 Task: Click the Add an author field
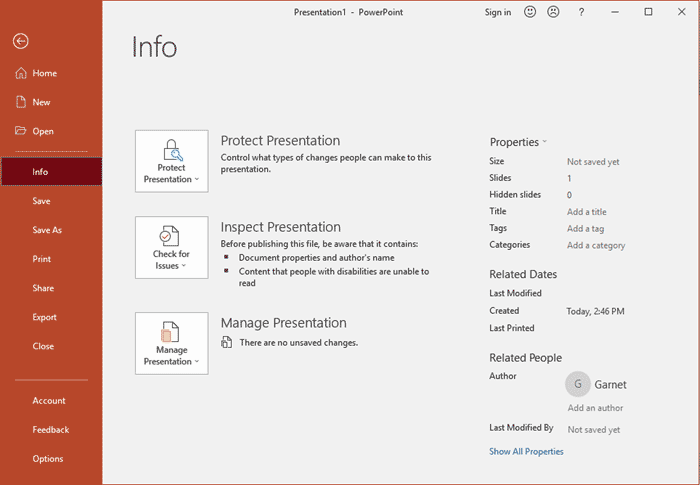595,408
